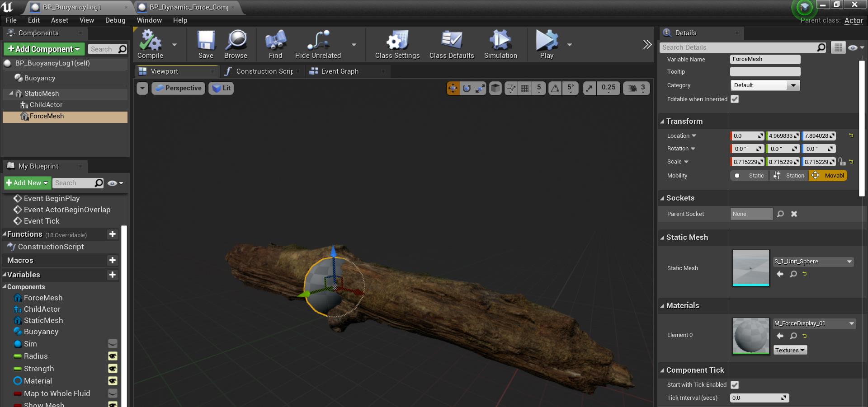Screen dimensions: 868x407
Task: Open the Find tool
Action: pos(275,44)
